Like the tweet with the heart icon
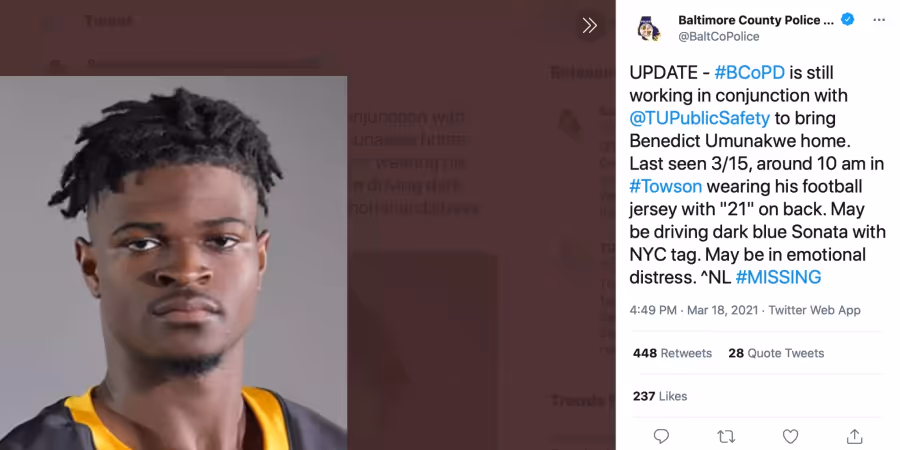This screenshot has width=900, height=450. click(790, 436)
